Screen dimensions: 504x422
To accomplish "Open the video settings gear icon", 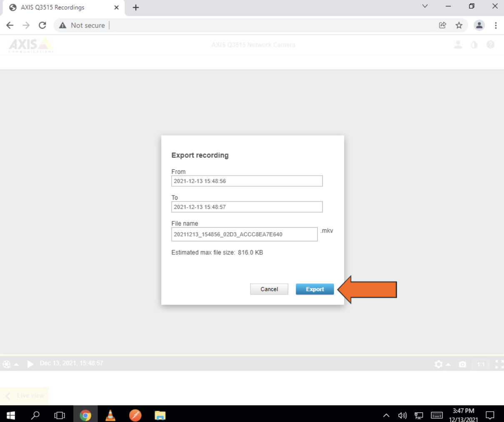I will click(439, 364).
